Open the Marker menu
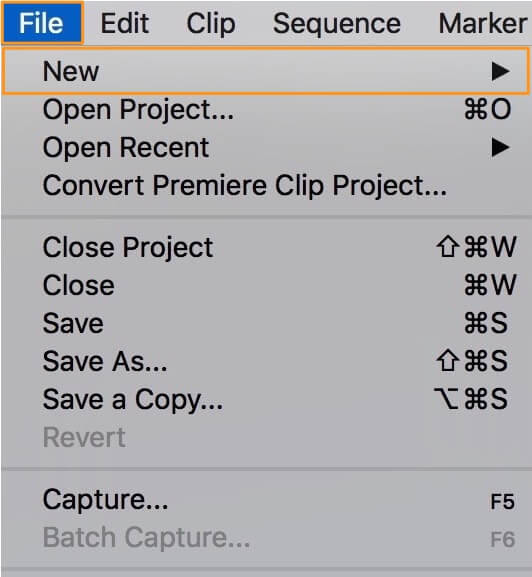Image resolution: width=532 pixels, height=577 pixels. [483, 23]
